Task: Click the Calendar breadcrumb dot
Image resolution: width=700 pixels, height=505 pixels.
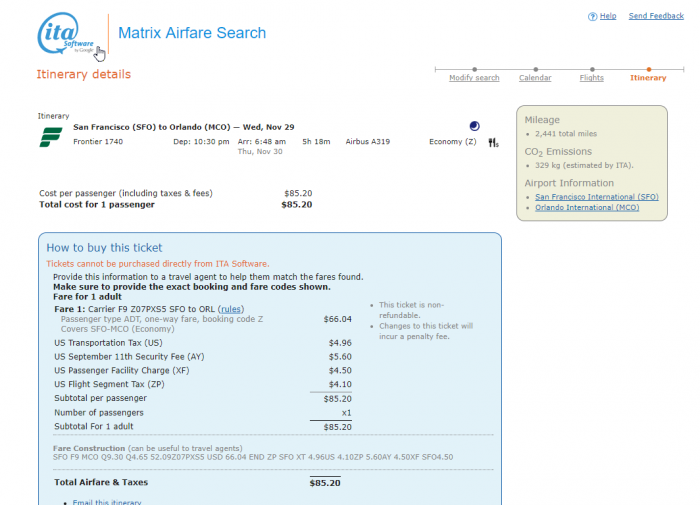Action: pyautogui.click(x=536, y=69)
